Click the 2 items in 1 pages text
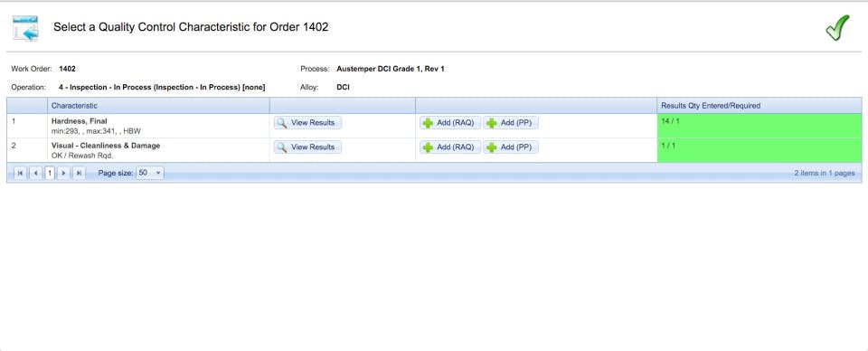This screenshot has width=868, height=351. pyautogui.click(x=825, y=174)
